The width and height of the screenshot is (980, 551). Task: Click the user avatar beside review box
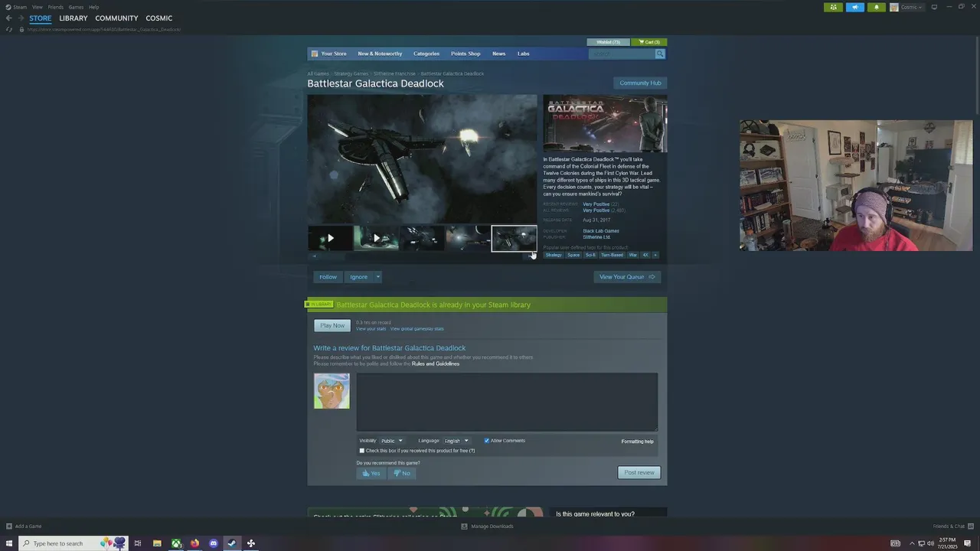[x=332, y=390]
